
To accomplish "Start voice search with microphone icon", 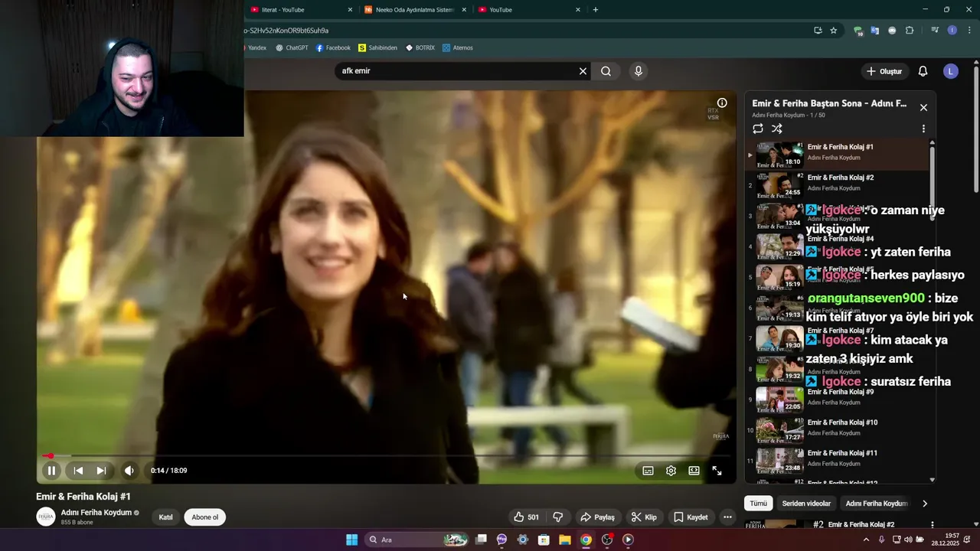I will pos(639,71).
